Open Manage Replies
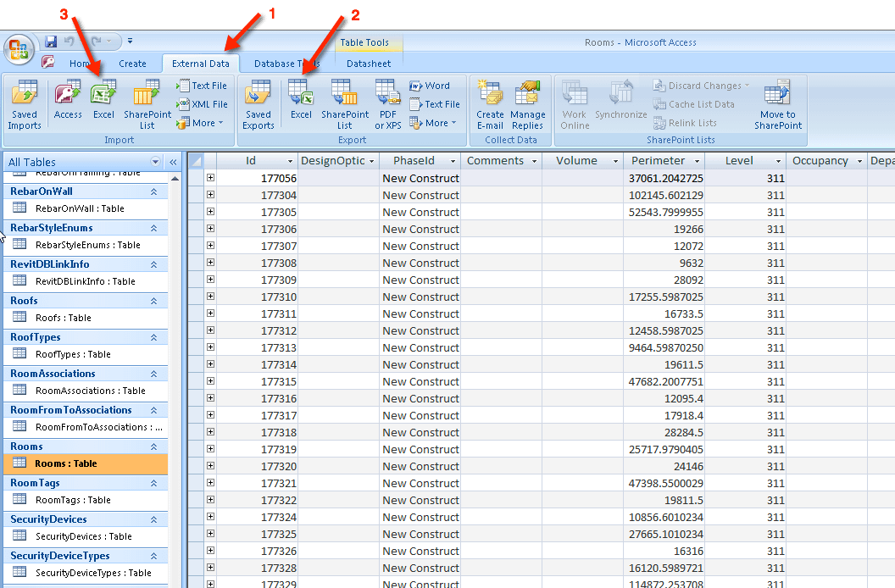This screenshot has width=895, height=588. 527,104
